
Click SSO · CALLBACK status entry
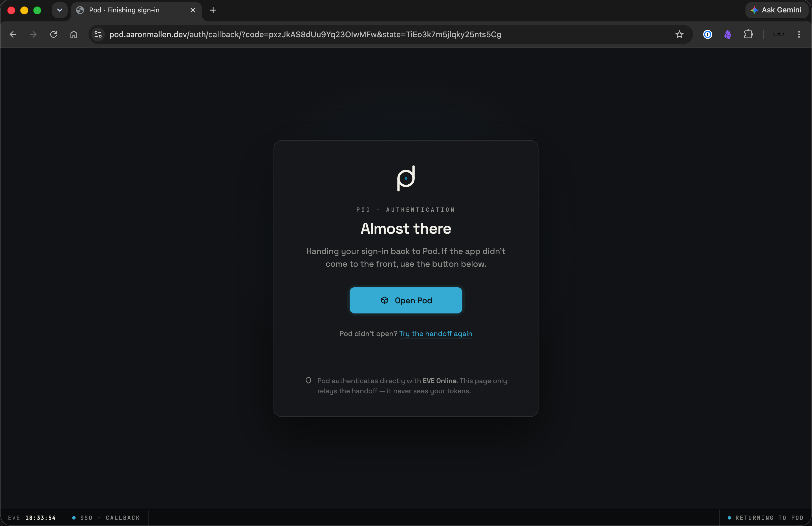106,518
